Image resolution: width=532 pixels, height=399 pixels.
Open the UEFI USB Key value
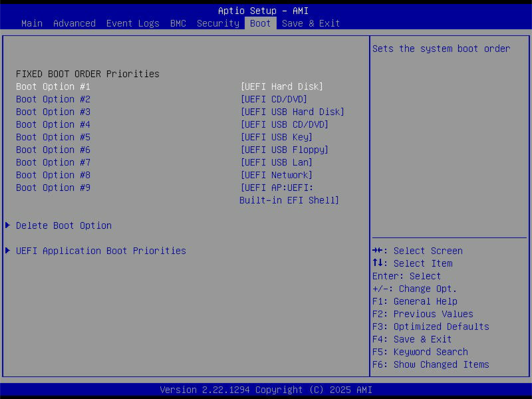pos(276,137)
